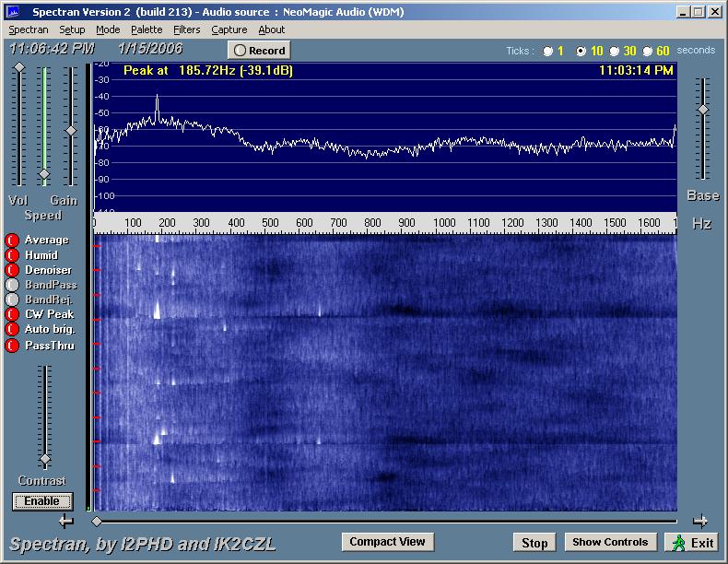Open the Capture menu

[229, 29]
